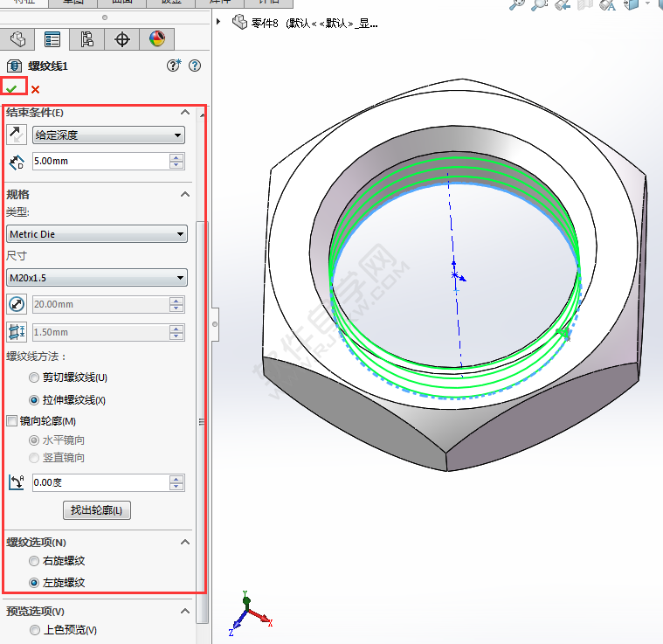This screenshot has width=663, height=644.
Task: Open the 给定深度 end condition dropdown
Action: (108, 135)
